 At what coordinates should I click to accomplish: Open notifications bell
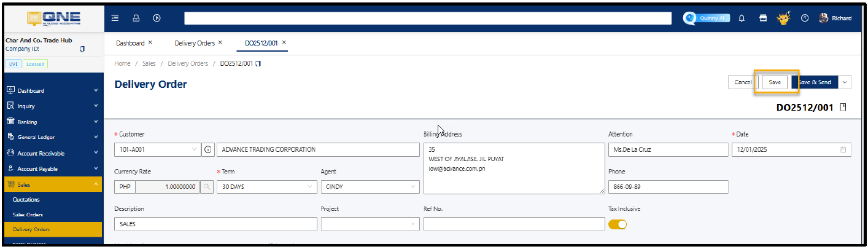742,18
